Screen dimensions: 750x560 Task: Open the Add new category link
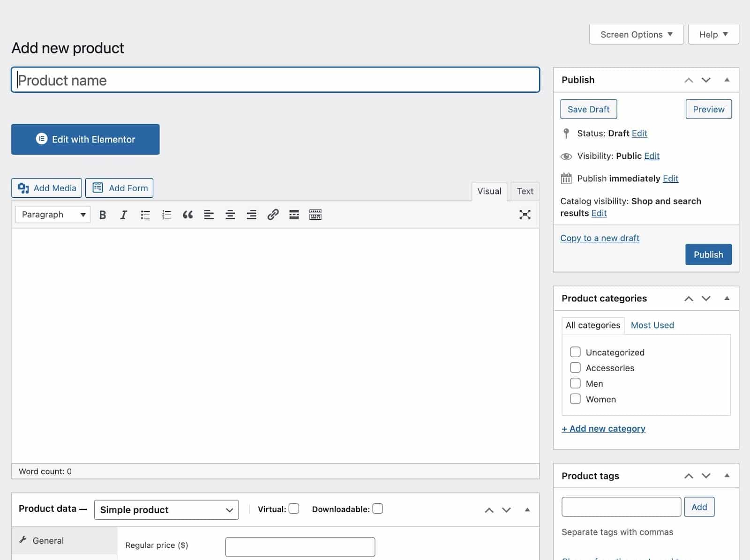coord(603,429)
